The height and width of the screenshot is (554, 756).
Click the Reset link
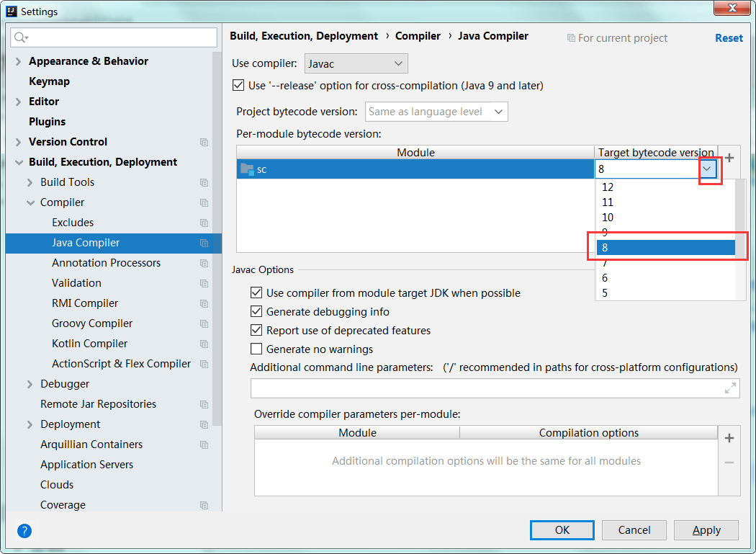pyautogui.click(x=729, y=38)
